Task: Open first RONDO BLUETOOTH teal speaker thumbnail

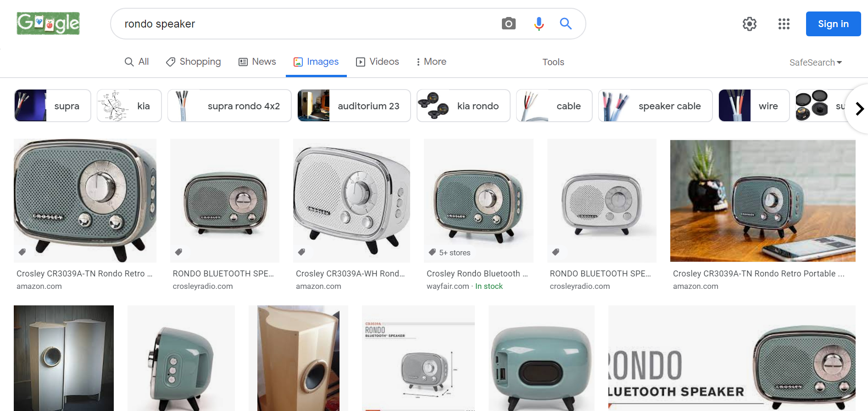Action: tap(225, 200)
